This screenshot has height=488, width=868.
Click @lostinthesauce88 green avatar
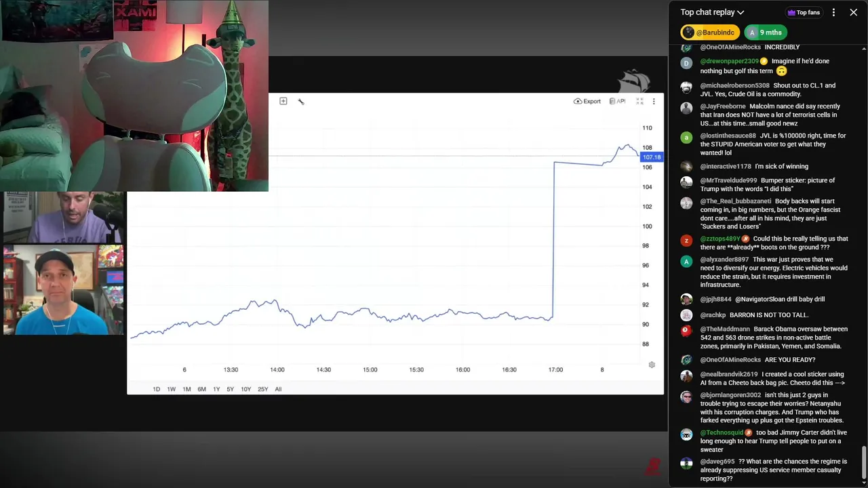click(686, 138)
